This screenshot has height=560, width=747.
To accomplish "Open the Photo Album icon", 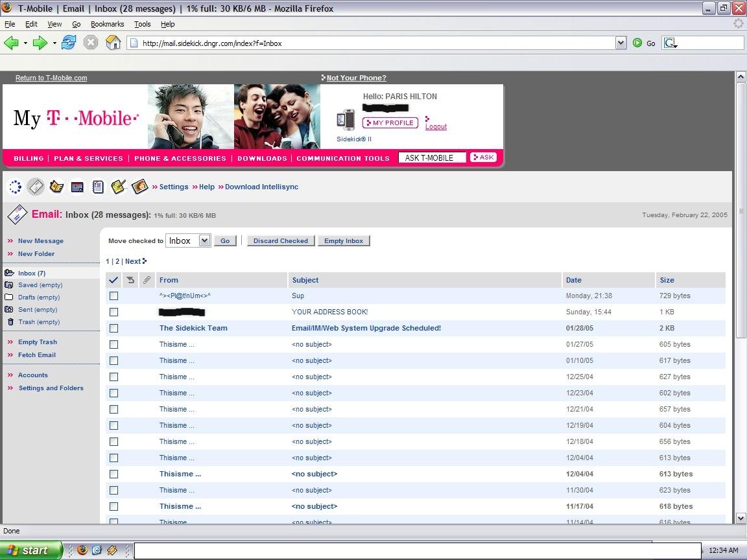I will [139, 187].
